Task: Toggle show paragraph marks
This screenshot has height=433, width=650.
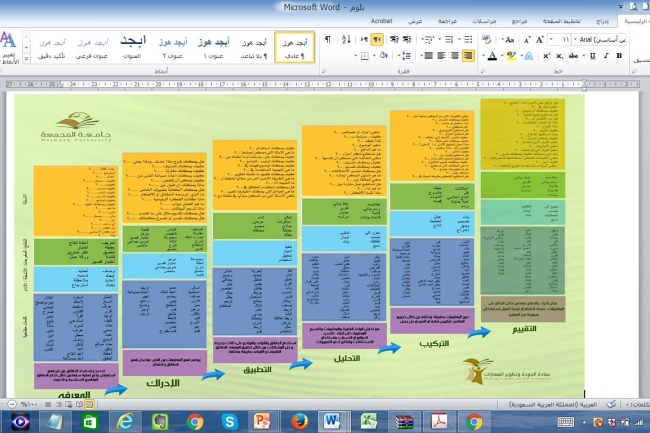Action: point(328,39)
